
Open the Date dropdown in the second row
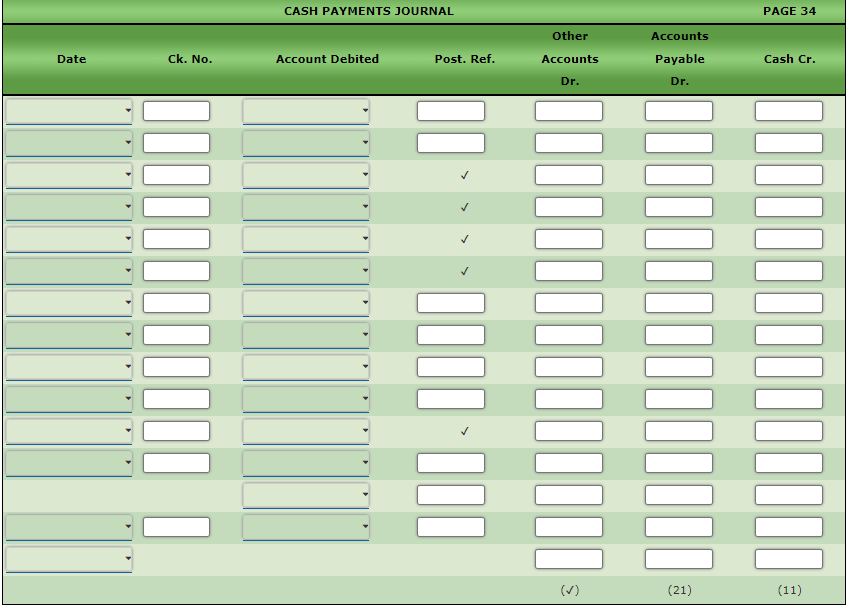[x=69, y=143]
